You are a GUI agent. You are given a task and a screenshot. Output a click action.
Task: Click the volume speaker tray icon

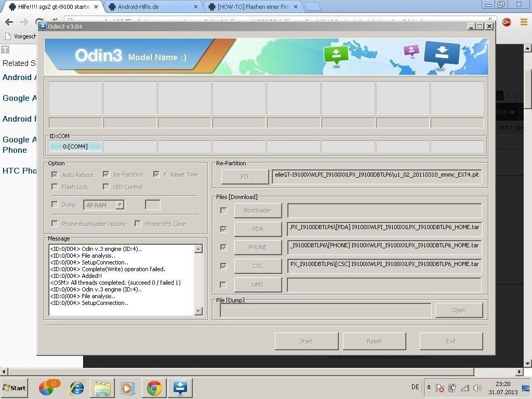click(477, 388)
